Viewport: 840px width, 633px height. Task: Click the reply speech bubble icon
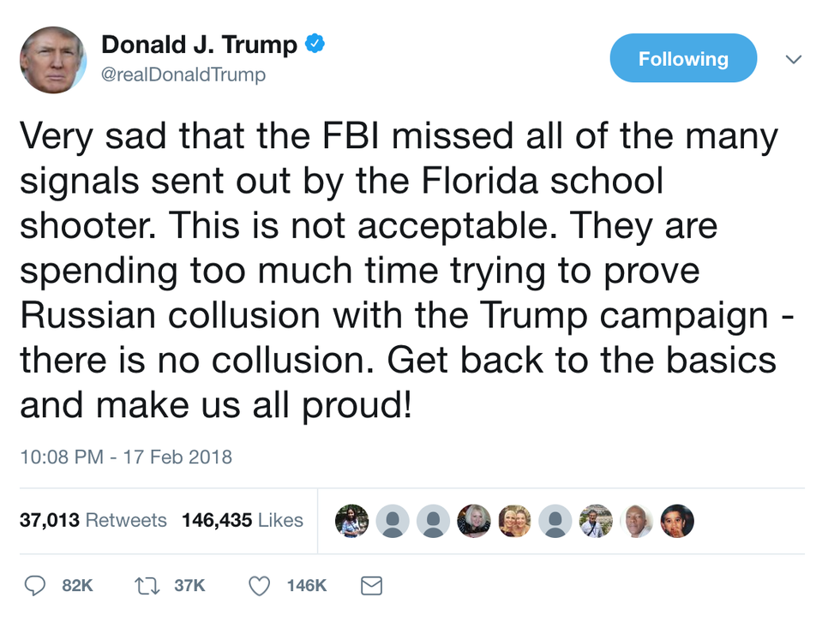(x=35, y=586)
